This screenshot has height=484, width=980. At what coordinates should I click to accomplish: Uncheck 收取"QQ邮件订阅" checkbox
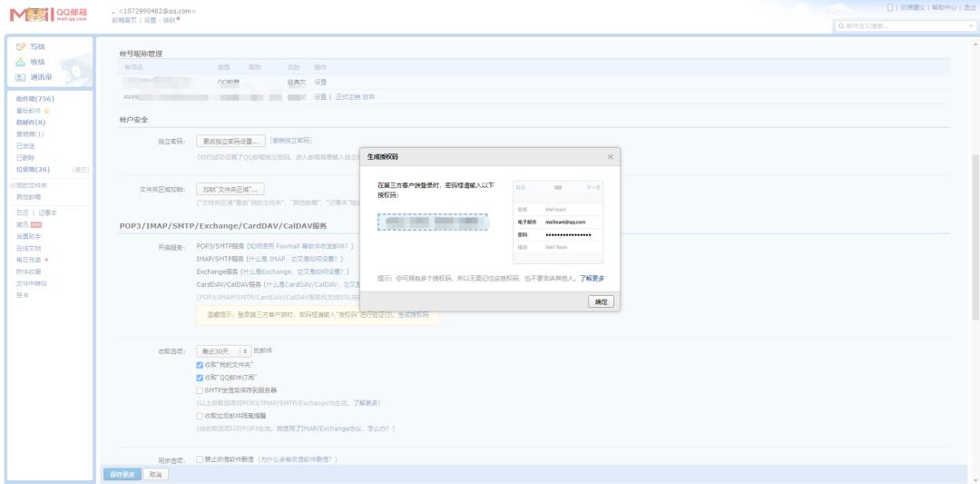pyautogui.click(x=200, y=378)
